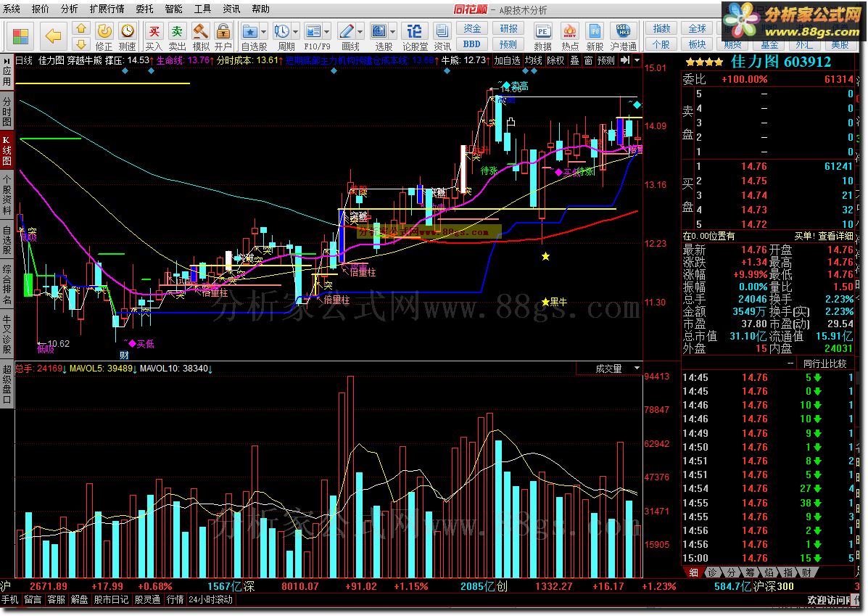Image resolution: width=868 pixels, height=616 pixels.
Task: Select the 细 detail tab
Action: click(x=694, y=572)
